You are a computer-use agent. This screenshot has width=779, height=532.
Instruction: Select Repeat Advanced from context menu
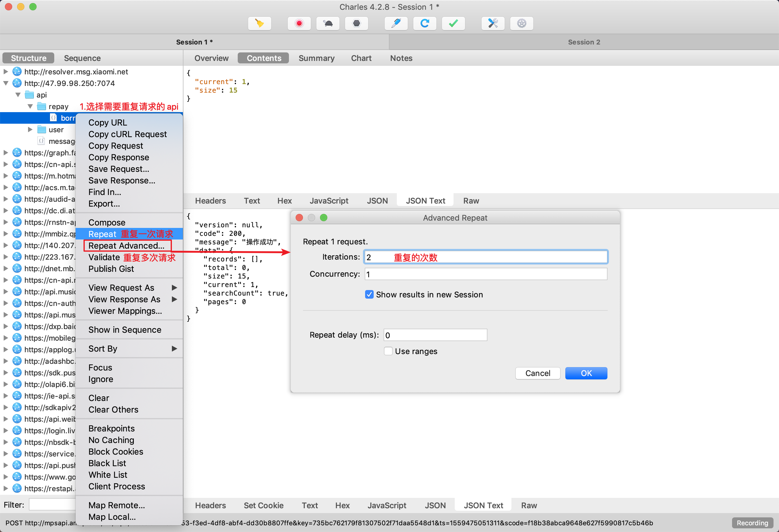126,246
